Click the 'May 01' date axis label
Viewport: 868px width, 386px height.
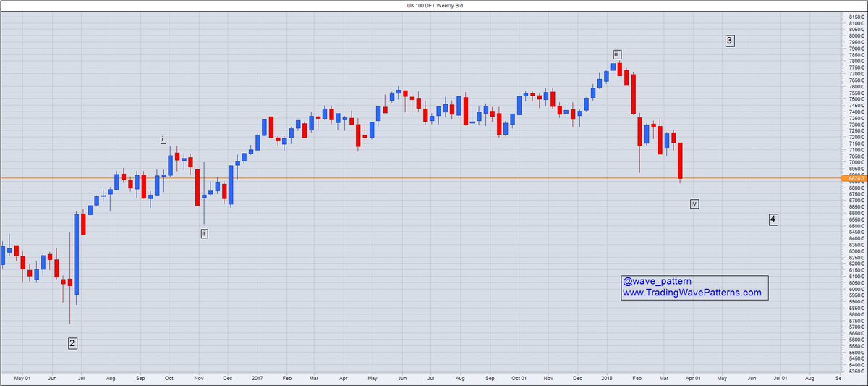point(24,378)
